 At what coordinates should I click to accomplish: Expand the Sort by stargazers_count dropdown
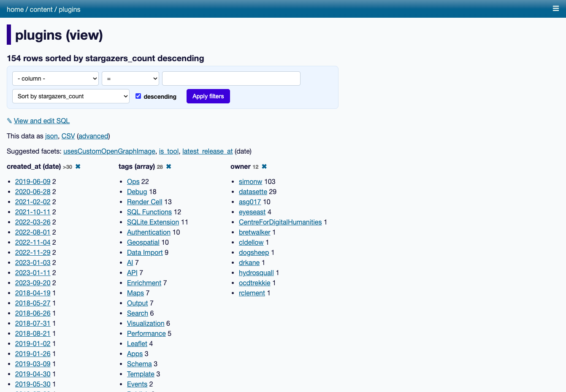pyautogui.click(x=71, y=96)
